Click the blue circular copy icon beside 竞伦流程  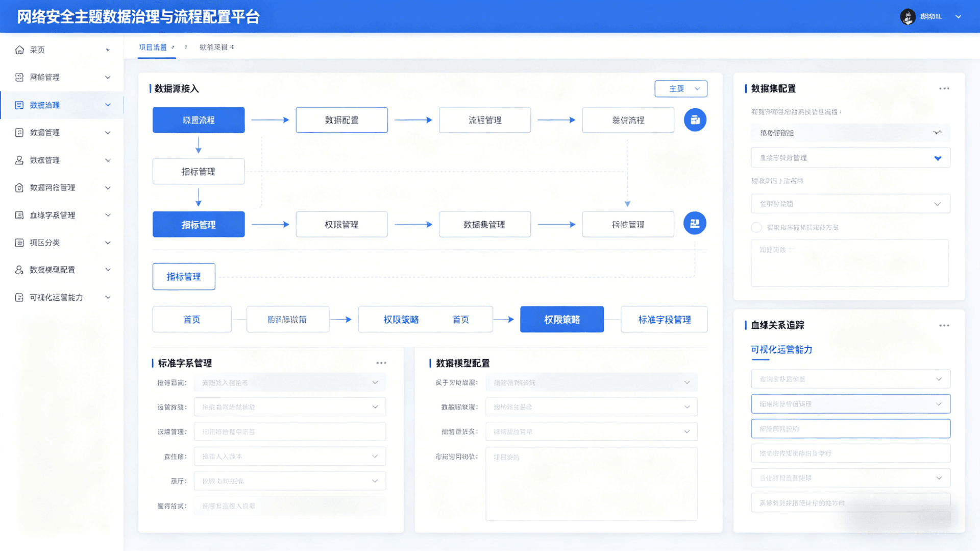pos(695,119)
